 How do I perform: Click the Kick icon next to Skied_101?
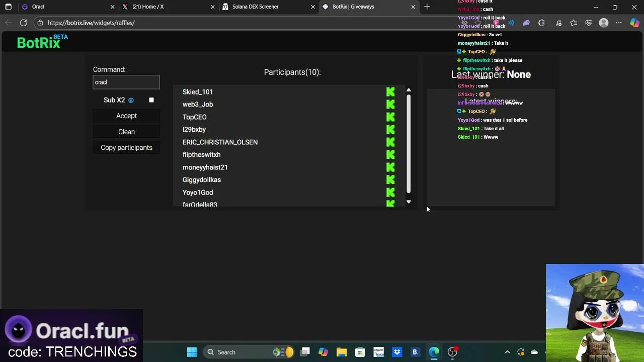(390, 92)
